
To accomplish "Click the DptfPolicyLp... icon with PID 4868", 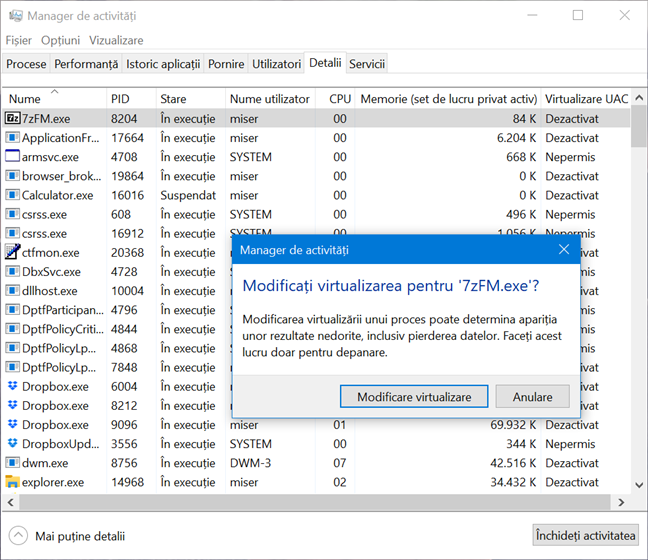I will pyautogui.click(x=12, y=348).
